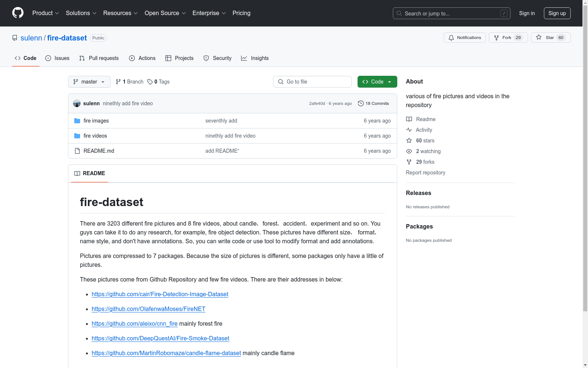
Task: Click the book icon in README header
Action: [x=77, y=173]
